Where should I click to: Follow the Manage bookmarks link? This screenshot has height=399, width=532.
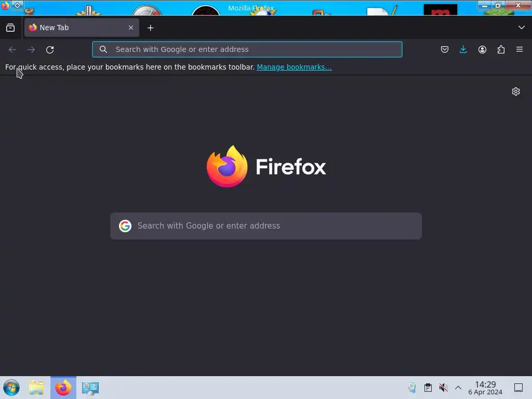pyautogui.click(x=294, y=67)
